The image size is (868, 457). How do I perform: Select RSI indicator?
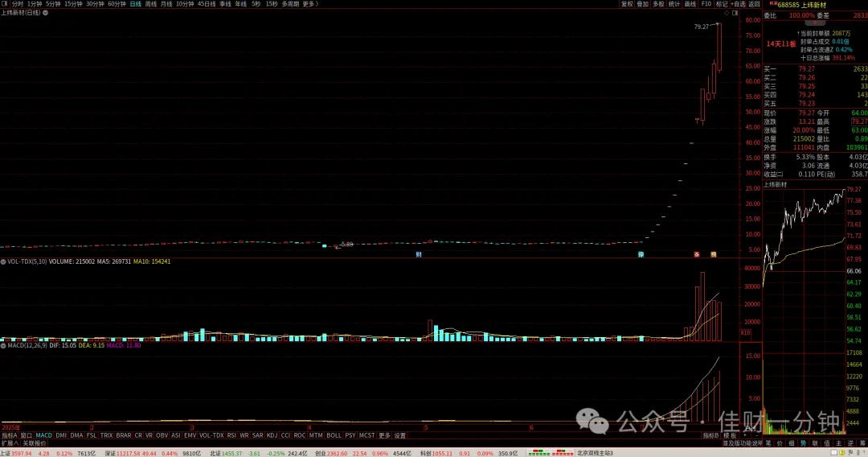(231, 435)
